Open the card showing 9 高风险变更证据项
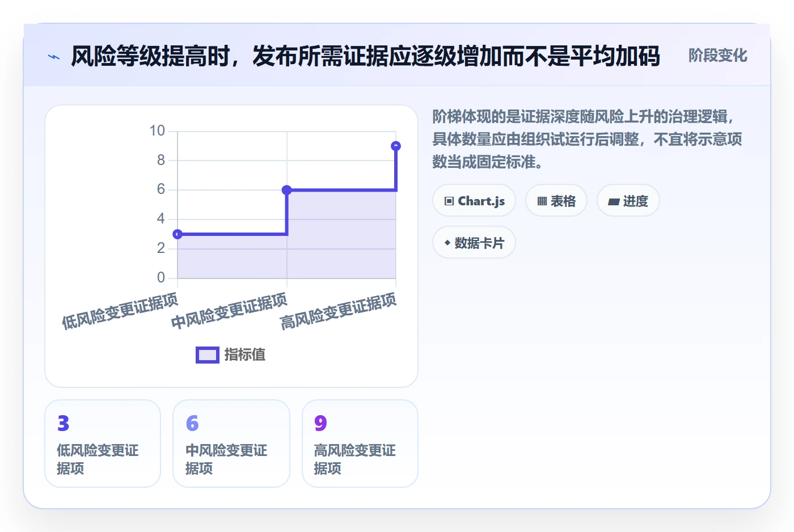This screenshot has height=532, width=794. [x=360, y=444]
